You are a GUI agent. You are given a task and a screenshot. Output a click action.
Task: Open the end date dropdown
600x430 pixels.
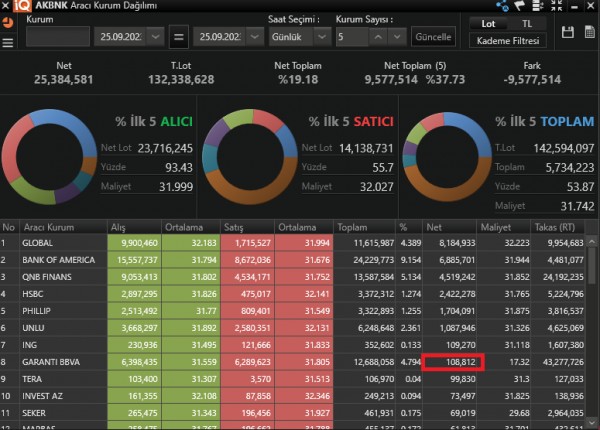pos(254,37)
